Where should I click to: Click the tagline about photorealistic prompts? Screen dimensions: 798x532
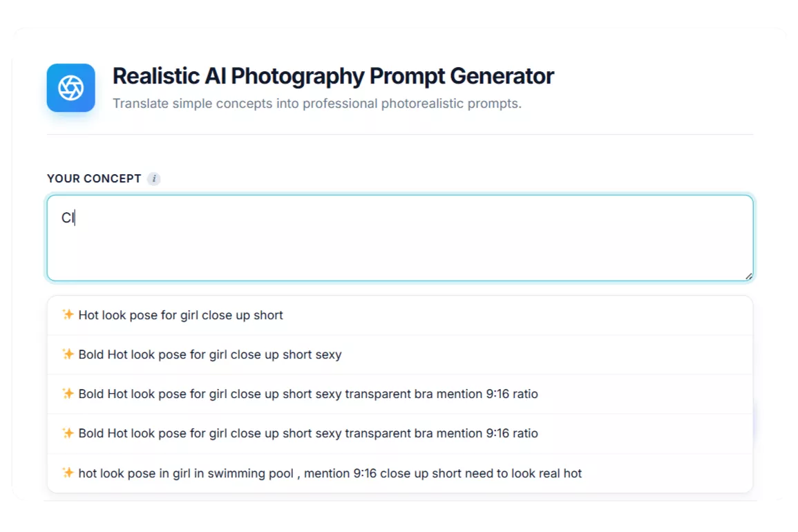tap(318, 103)
